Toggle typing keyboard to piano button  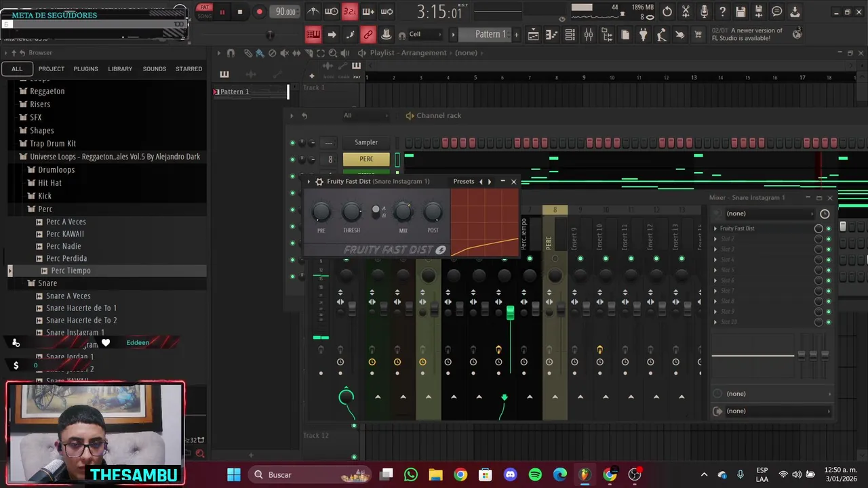pyautogui.click(x=313, y=35)
